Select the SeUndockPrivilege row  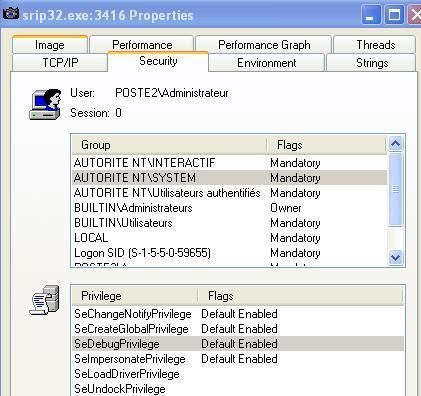(238, 389)
